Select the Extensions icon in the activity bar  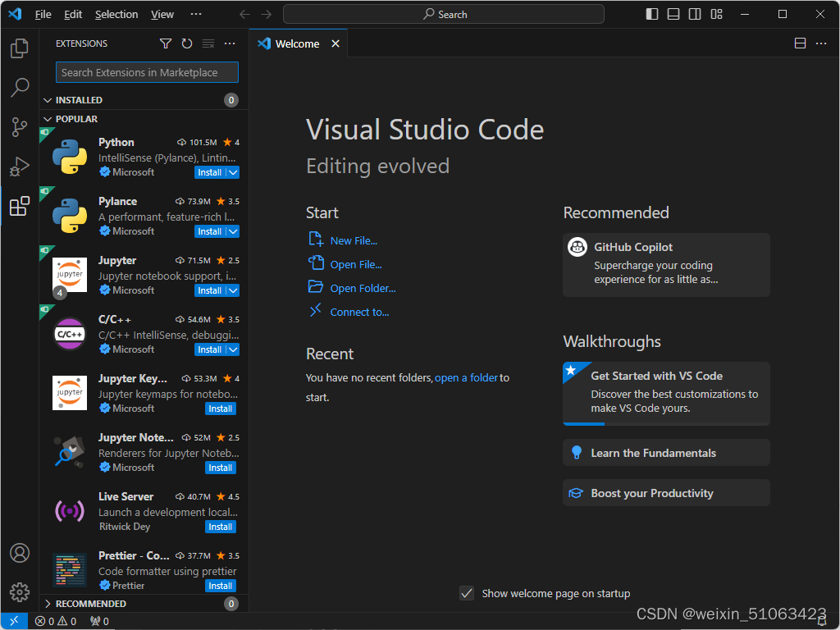[19, 206]
